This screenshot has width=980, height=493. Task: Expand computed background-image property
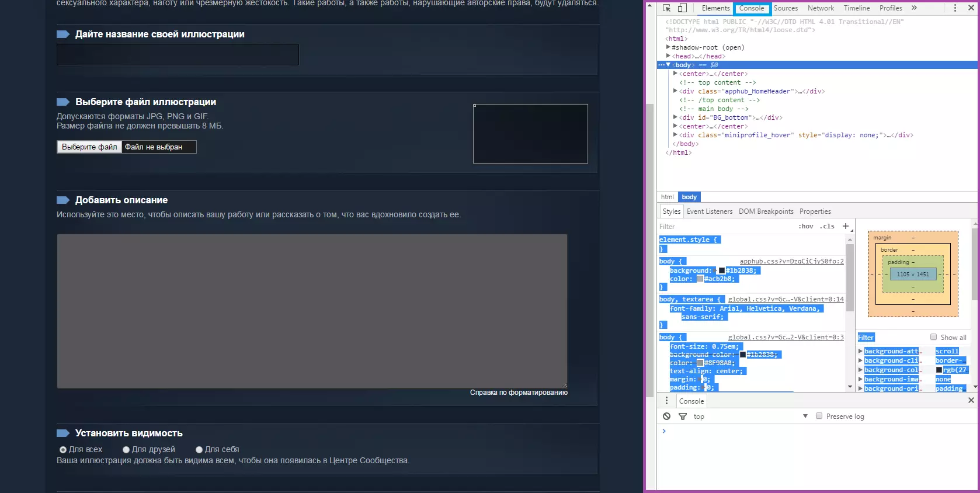pos(860,379)
